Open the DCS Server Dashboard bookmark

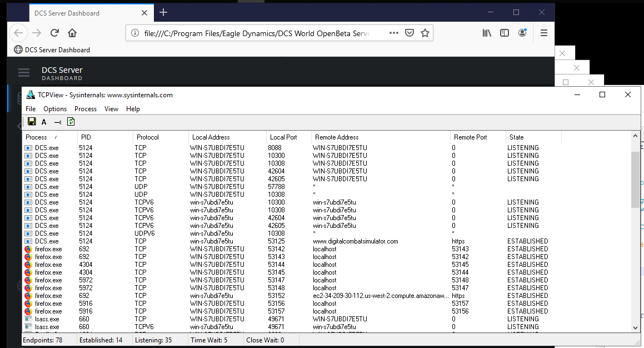(52, 49)
